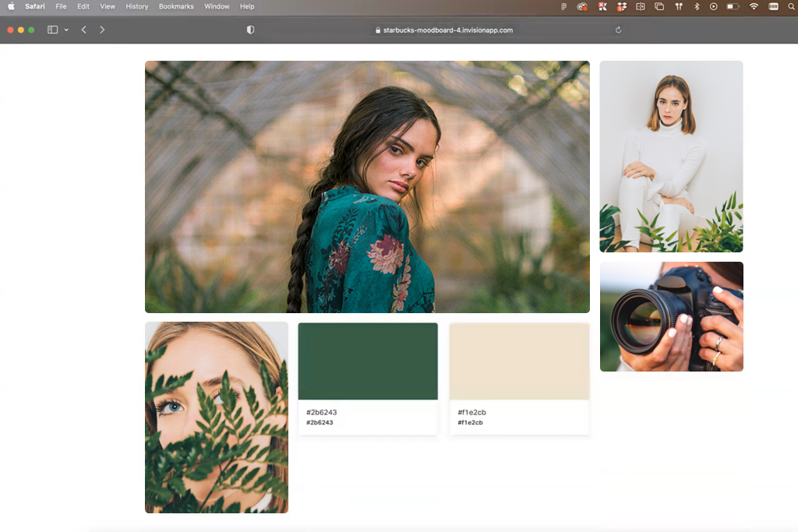This screenshot has height=532, width=798.
Task: Open the split-rectangle menu bar icon
Action: (641, 6)
